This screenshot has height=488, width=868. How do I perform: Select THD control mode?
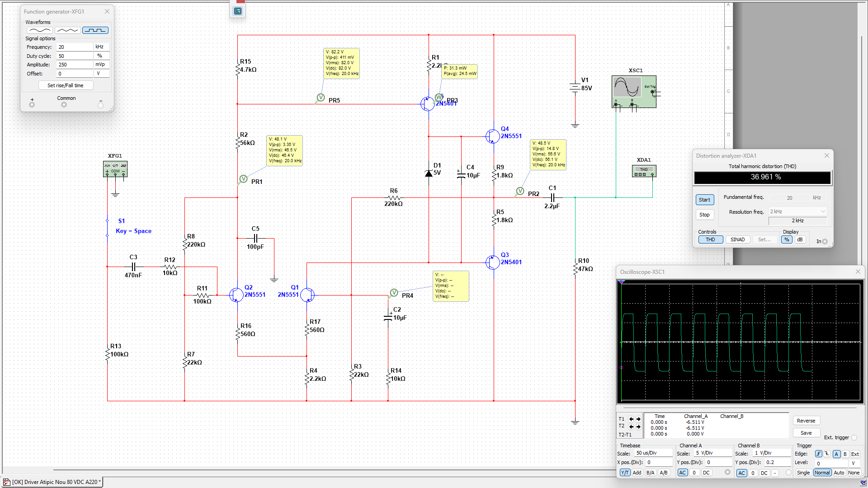(711, 240)
